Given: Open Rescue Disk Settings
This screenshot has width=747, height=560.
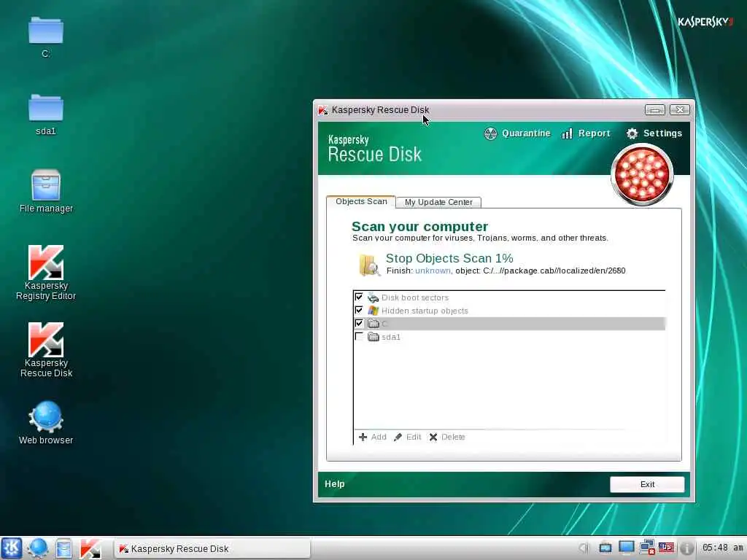Looking at the screenshot, I should coord(654,133).
